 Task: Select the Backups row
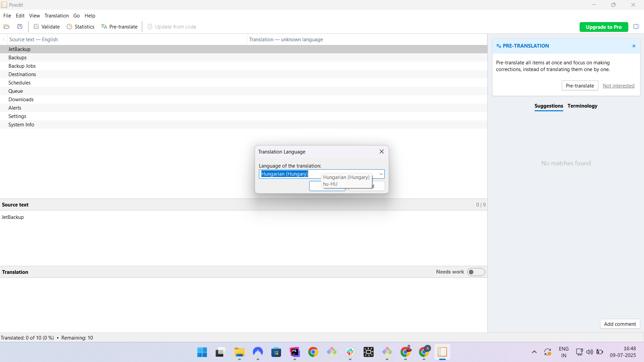click(244, 58)
